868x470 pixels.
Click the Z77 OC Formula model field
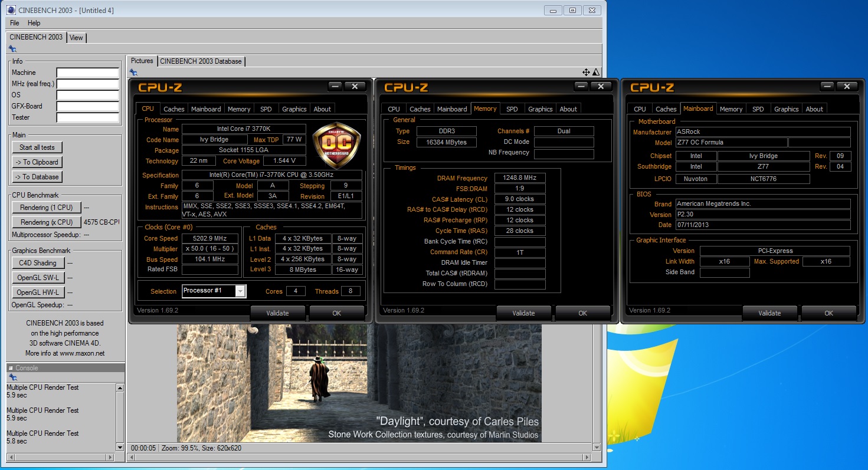[731, 143]
